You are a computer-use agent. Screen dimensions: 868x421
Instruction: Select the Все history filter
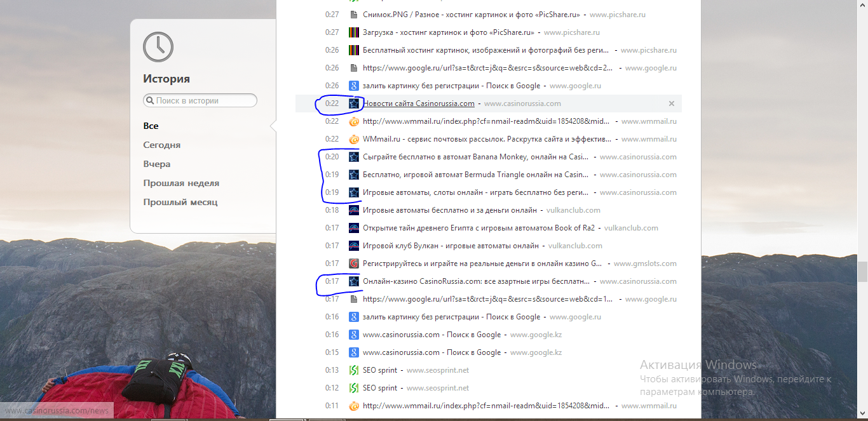coord(151,126)
